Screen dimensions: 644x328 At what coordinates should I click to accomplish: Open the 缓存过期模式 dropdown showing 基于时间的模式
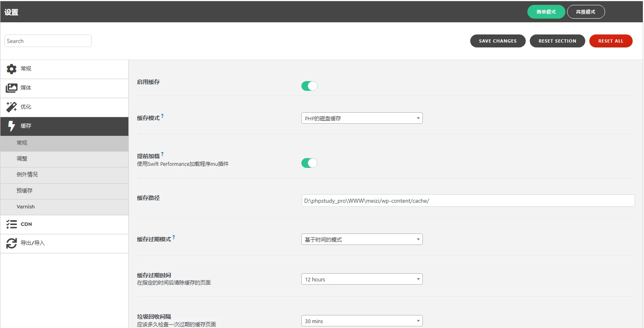click(x=362, y=239)
